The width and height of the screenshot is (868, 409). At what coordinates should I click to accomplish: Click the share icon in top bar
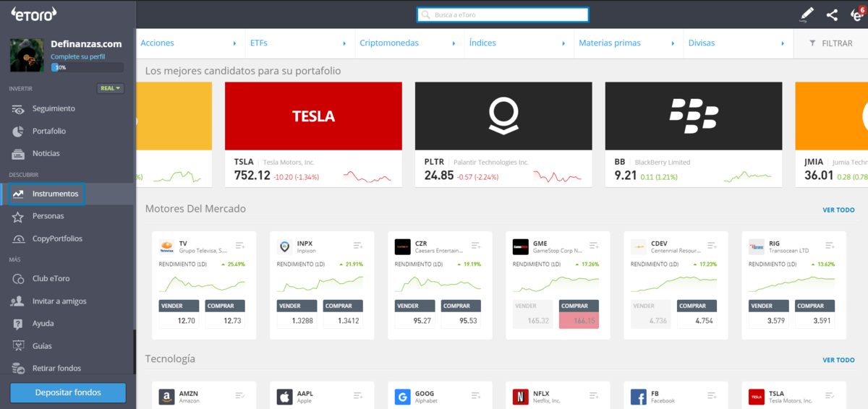(x=832, y=14)
